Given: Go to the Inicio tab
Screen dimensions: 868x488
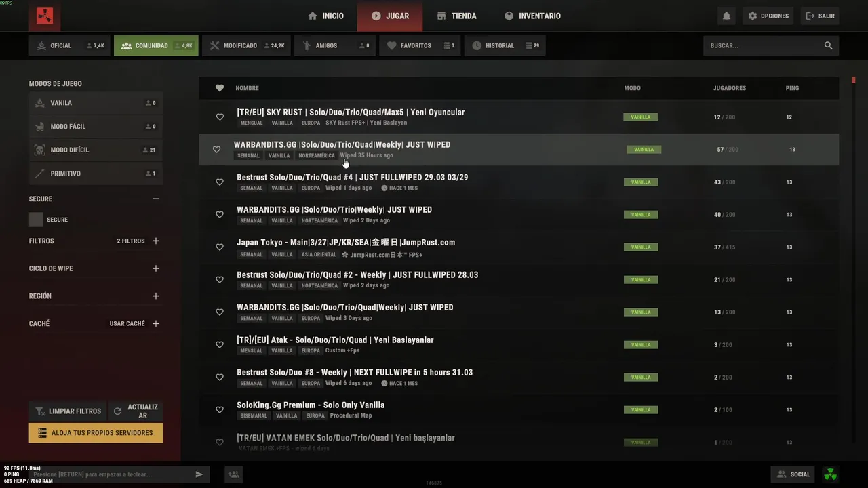Looking at the screenshot, I should (x=325, y=16).
